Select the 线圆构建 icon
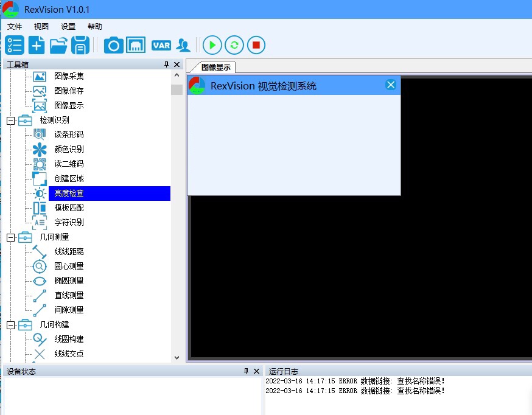The width and height of the screenshot is (532, 415). coord(40,340)
